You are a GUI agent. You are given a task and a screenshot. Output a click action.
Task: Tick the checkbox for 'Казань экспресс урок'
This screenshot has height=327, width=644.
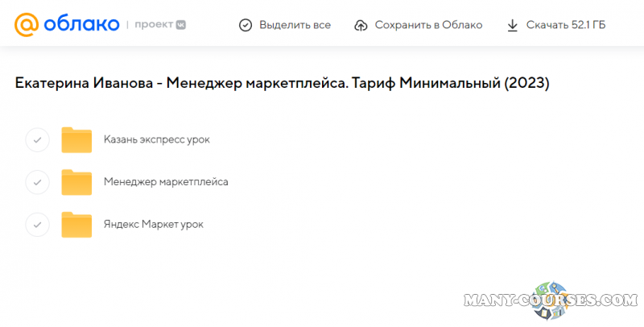point(37,139)
